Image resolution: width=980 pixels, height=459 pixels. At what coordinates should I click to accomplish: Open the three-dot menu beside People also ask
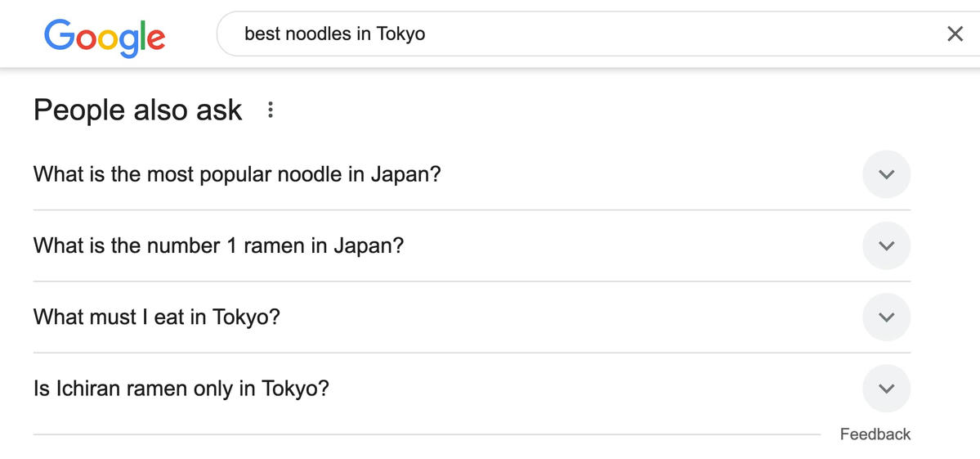(x=270, y=110)
